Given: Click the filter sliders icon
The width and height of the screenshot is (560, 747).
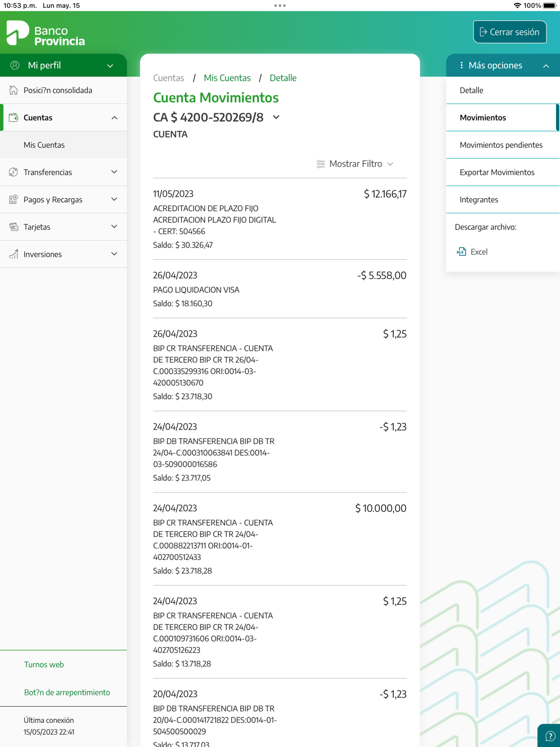Looking at the screenshot, I should 321,164.
